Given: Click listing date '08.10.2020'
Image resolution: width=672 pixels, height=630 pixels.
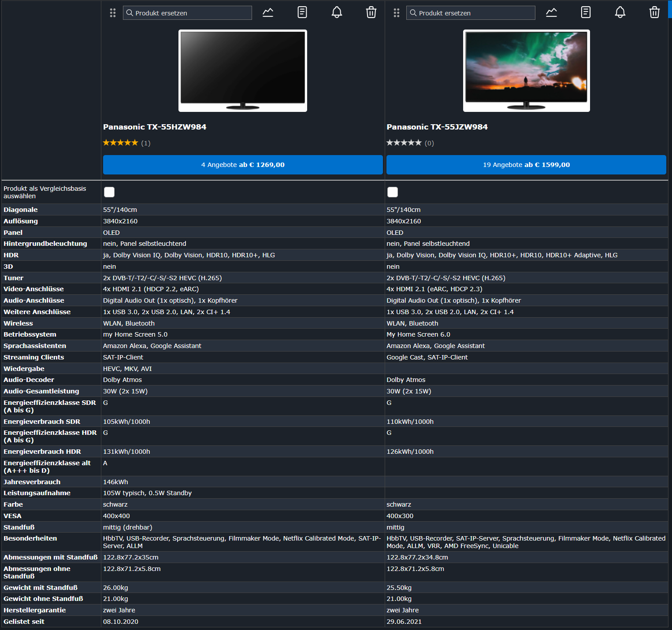Looking at the screenshot, I should 121,622.
